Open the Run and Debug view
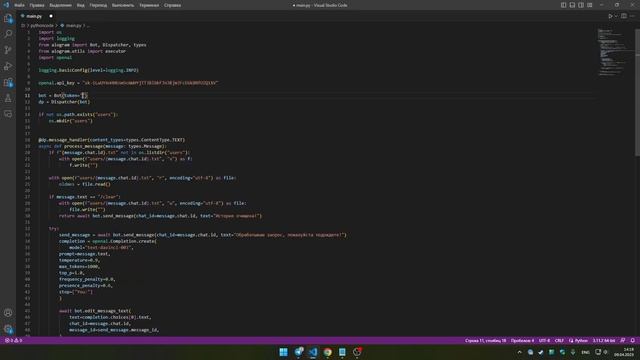Screen dimensions: 640x360 point(8,66)
